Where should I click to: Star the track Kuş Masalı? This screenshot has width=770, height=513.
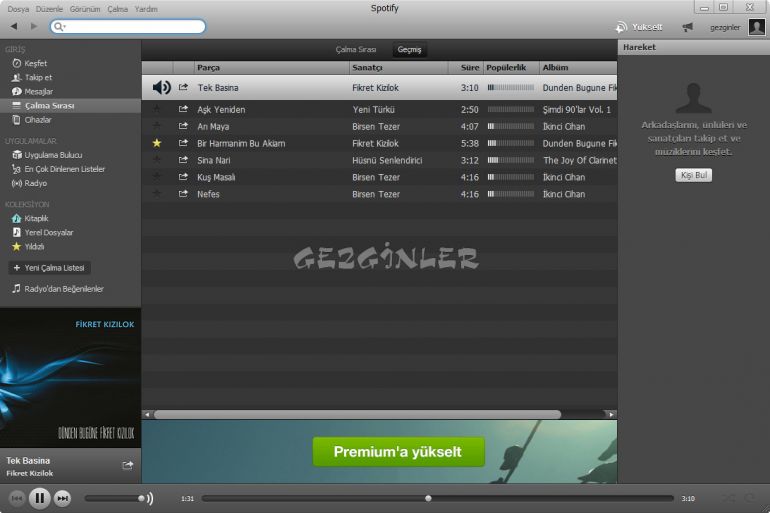point(157,177)
